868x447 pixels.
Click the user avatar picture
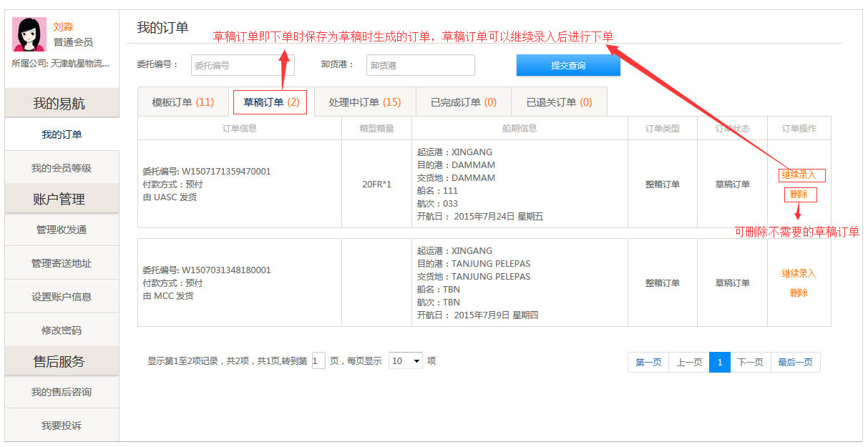click(x=29, y=34)
